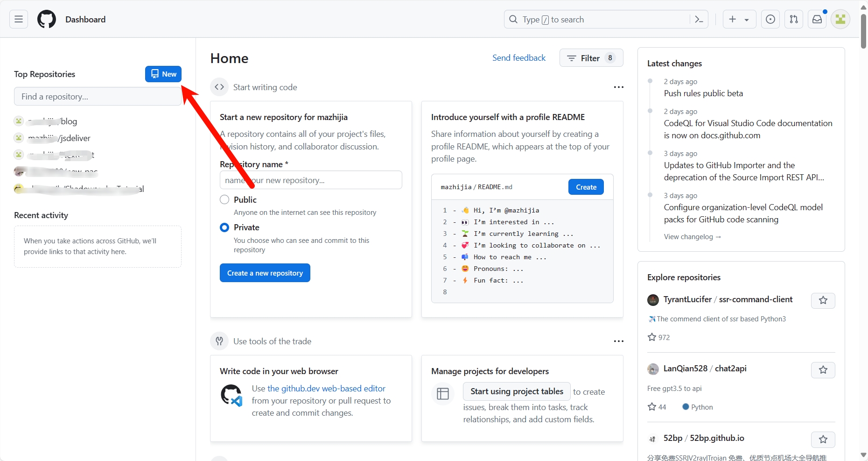Click the Start writing code icon

click(219, 87)
